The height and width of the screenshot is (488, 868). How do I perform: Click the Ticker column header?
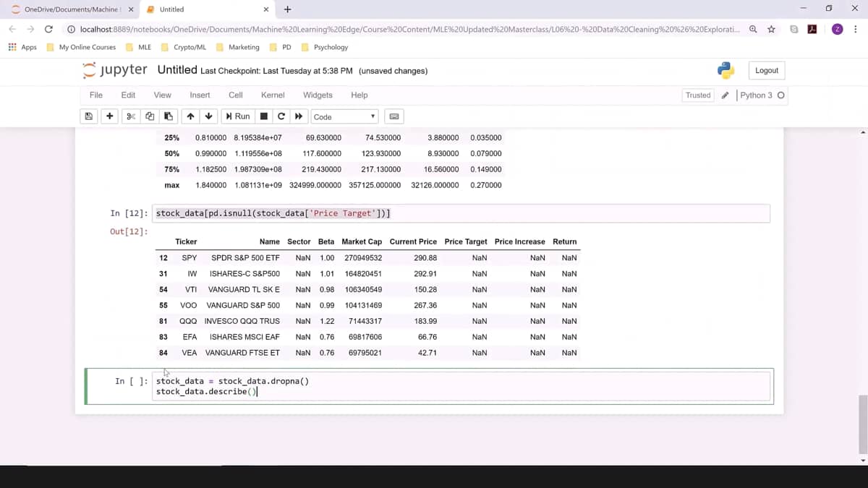click(x=186, y=241)
